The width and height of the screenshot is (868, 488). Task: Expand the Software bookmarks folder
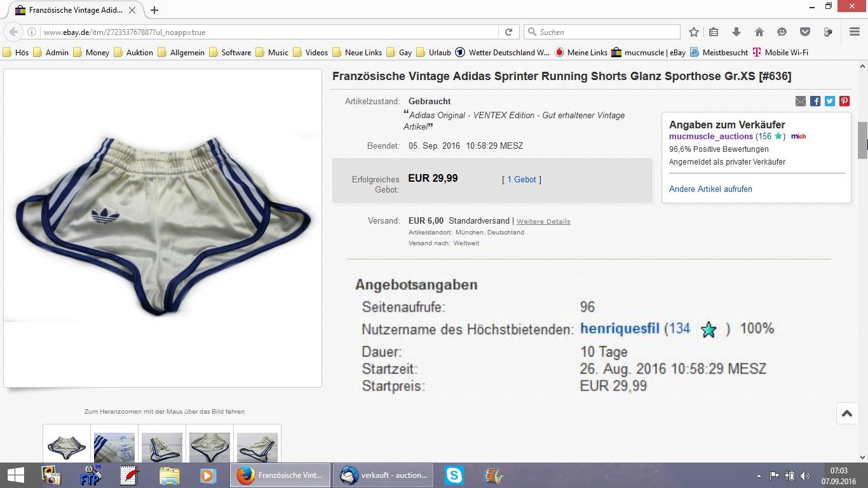[229, 52]
